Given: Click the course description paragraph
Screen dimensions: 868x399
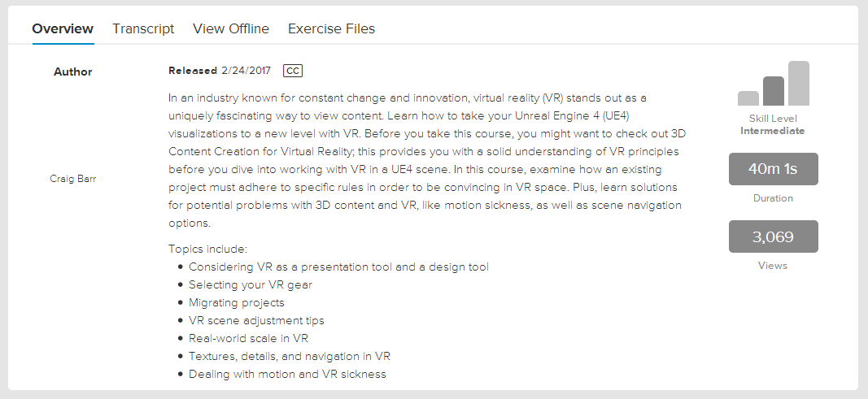Looking at the screenshot, I should (x=423, y=160).
